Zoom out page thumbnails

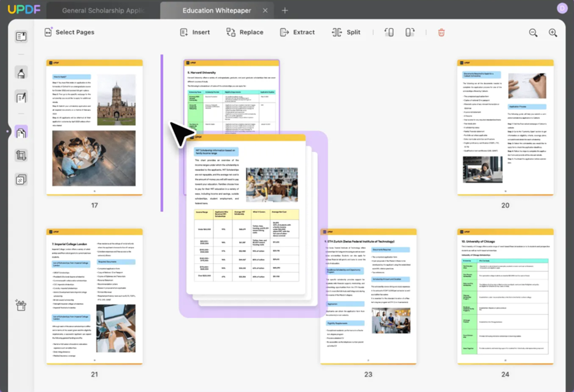pyautogui.click(x=533, y=33)
